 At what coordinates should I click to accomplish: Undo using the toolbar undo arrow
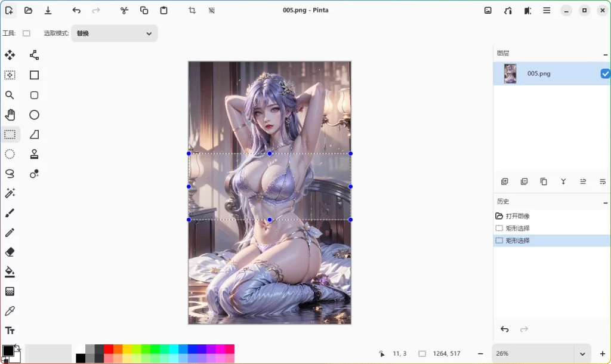(x=76, y=10)
